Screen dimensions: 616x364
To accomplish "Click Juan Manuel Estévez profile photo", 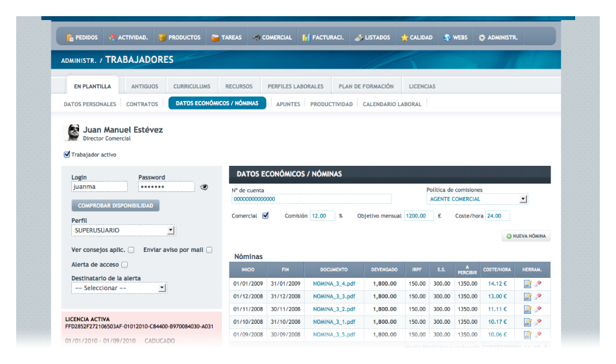I will point(73,133).
